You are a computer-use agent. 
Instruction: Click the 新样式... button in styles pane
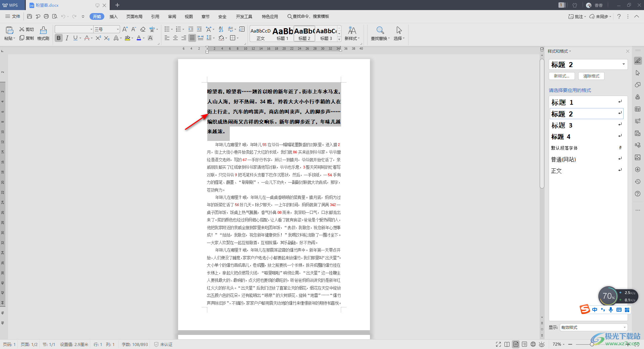(562, 76)
